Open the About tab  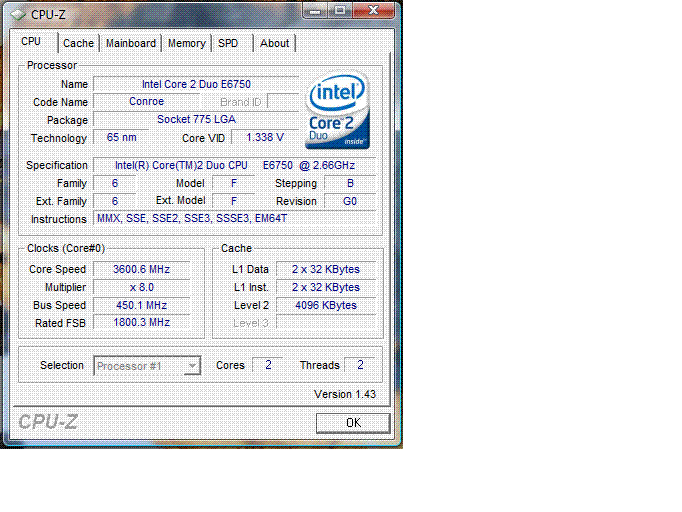pyautogui.click(x=274, y=44)
